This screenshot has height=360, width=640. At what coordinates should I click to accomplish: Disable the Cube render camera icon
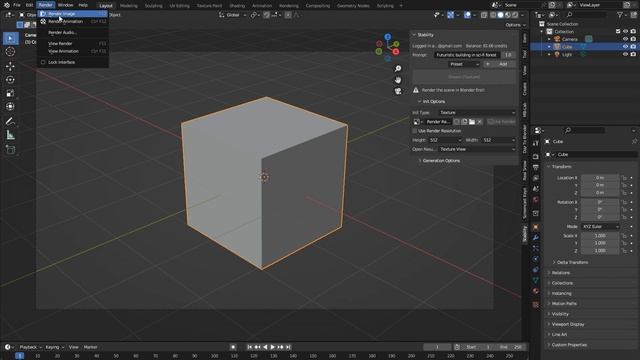(633, 47)
